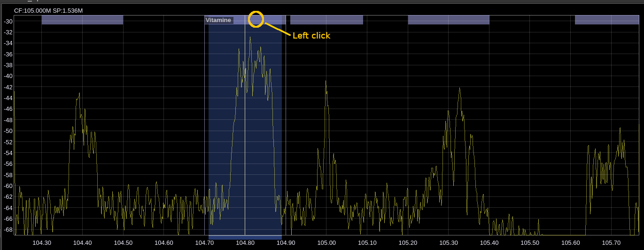The image size is (644, 250).
Task: Click the 104.80 frequency axis label
Action: pyautogui.click(x=245, y=243)
